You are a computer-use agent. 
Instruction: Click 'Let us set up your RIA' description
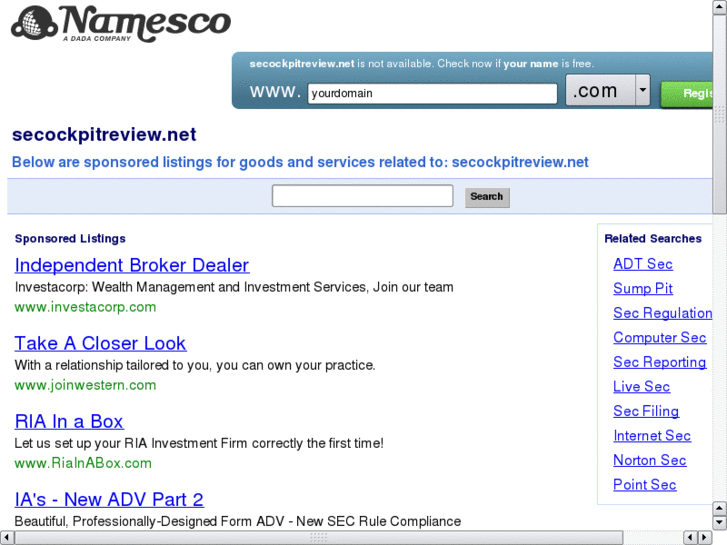199,443
